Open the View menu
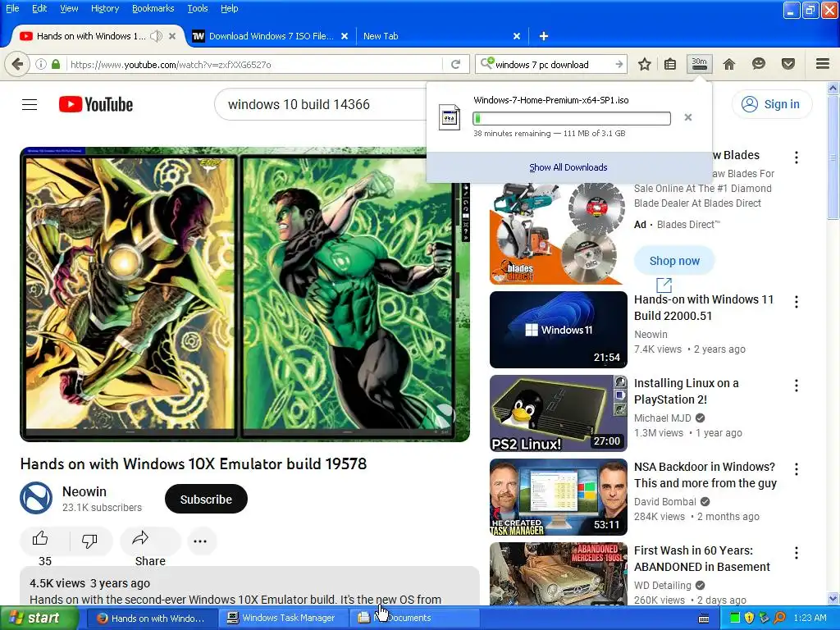This screenshot has height=630, width=840. (69, 8)
